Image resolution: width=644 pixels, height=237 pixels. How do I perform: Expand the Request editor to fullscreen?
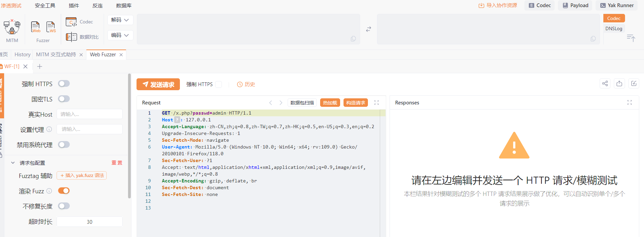click(x=376, y=102)
